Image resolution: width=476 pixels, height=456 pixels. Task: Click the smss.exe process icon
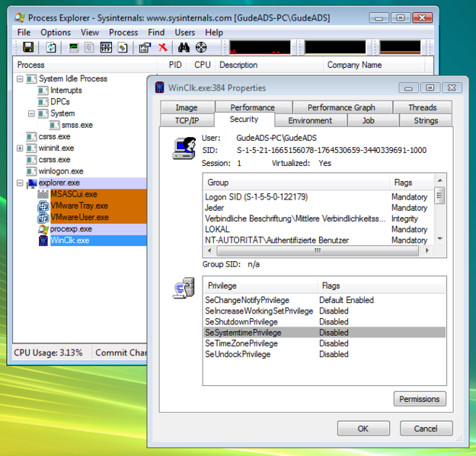point(54,125)
